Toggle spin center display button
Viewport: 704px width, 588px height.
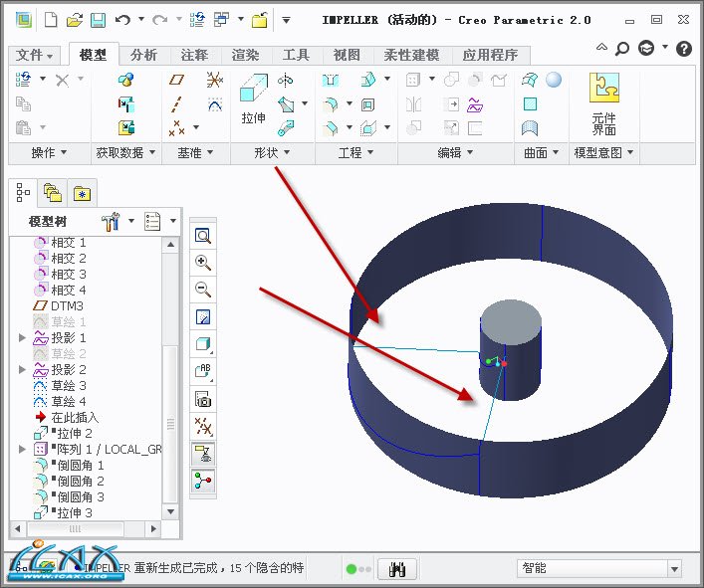(202, 481)
